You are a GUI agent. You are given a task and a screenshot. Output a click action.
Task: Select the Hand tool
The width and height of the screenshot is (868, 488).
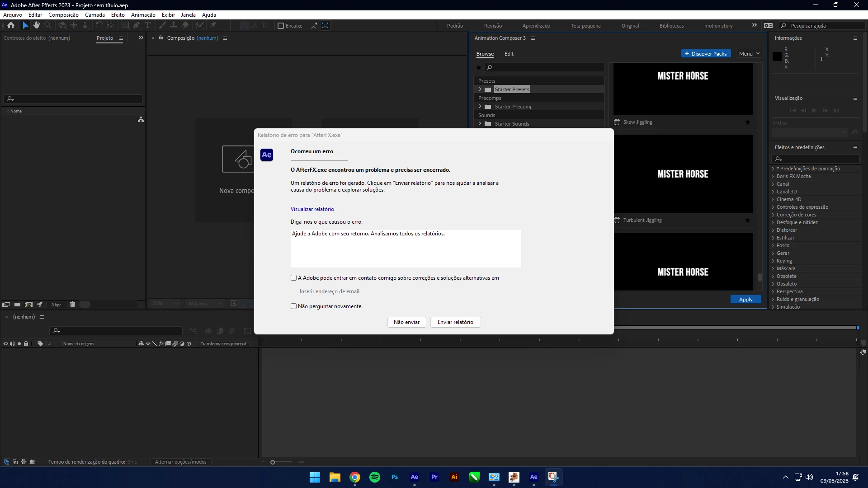[37, 25]
